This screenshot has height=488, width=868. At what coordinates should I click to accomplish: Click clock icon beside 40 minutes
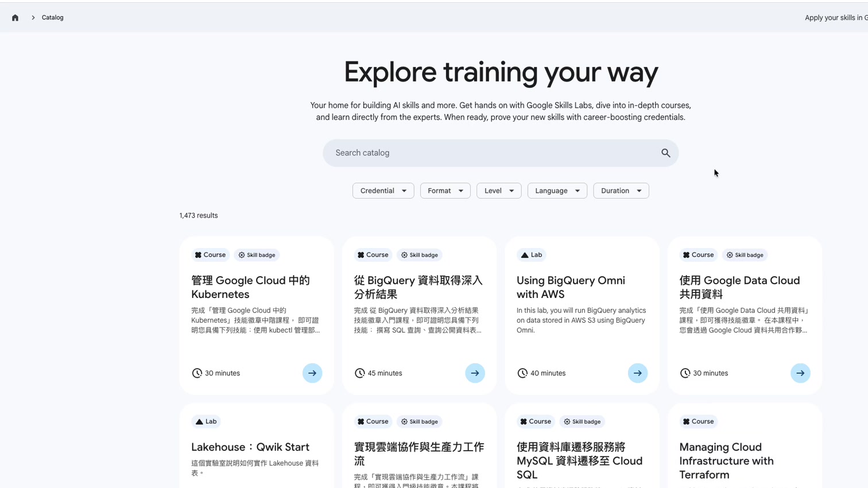pos(522,373)
